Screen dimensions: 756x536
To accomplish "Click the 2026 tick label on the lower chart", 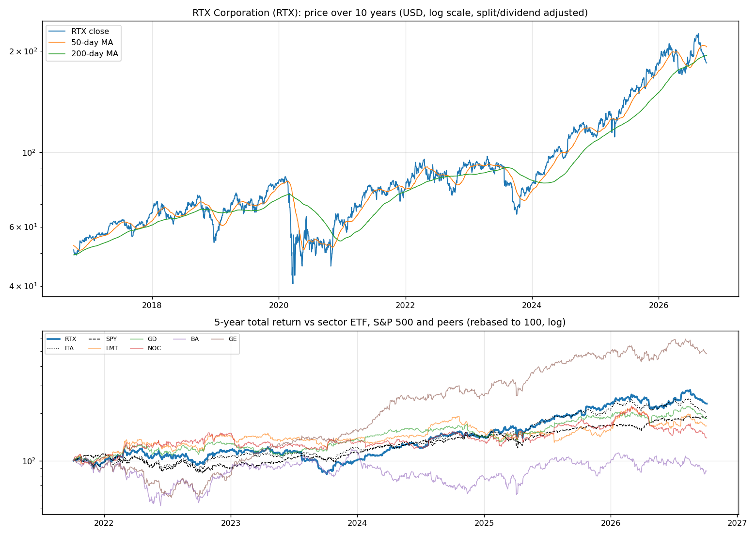I will click(611, 523).
